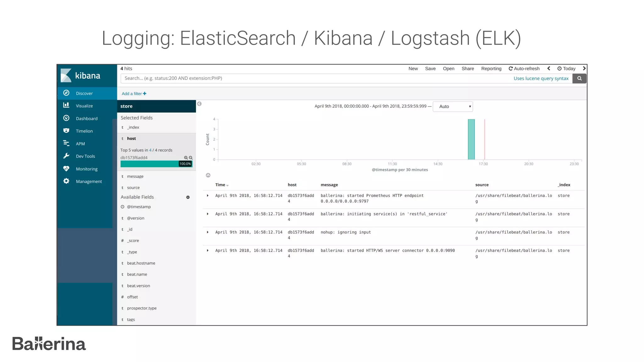Select the Discover sidebar label

[x=84, y=93]
